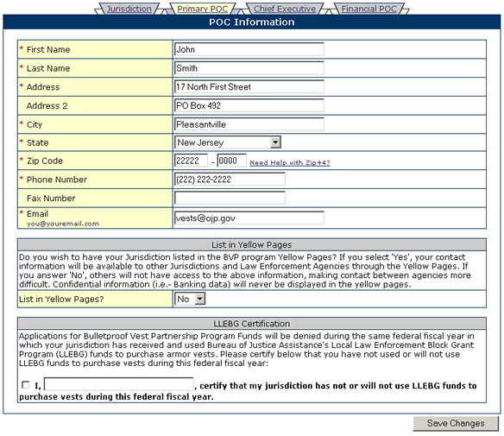Focus the City field showing Pleasantville
This screenshot has height=436, width=504.
coord(249,124)
